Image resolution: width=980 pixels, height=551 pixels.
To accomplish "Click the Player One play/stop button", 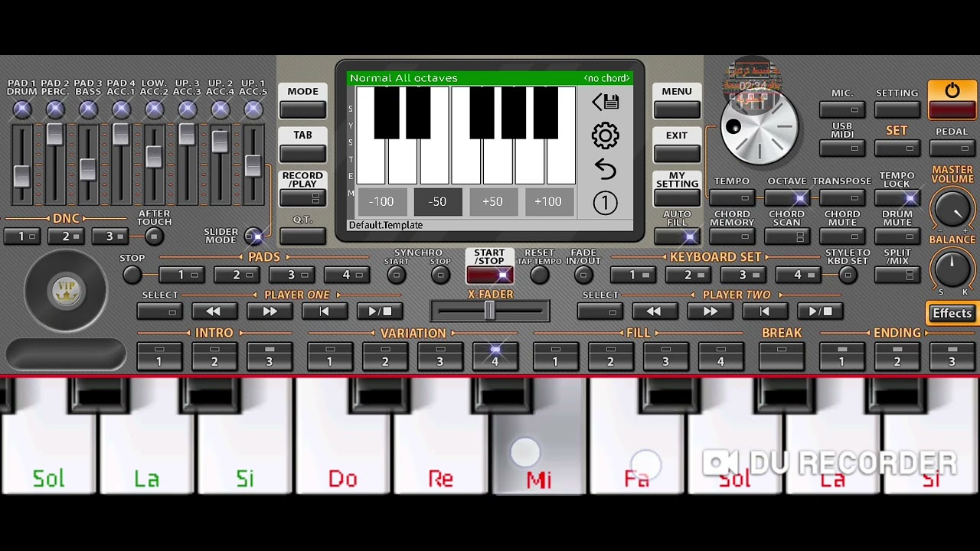I will pyautogui.click(x=380, y=311).
